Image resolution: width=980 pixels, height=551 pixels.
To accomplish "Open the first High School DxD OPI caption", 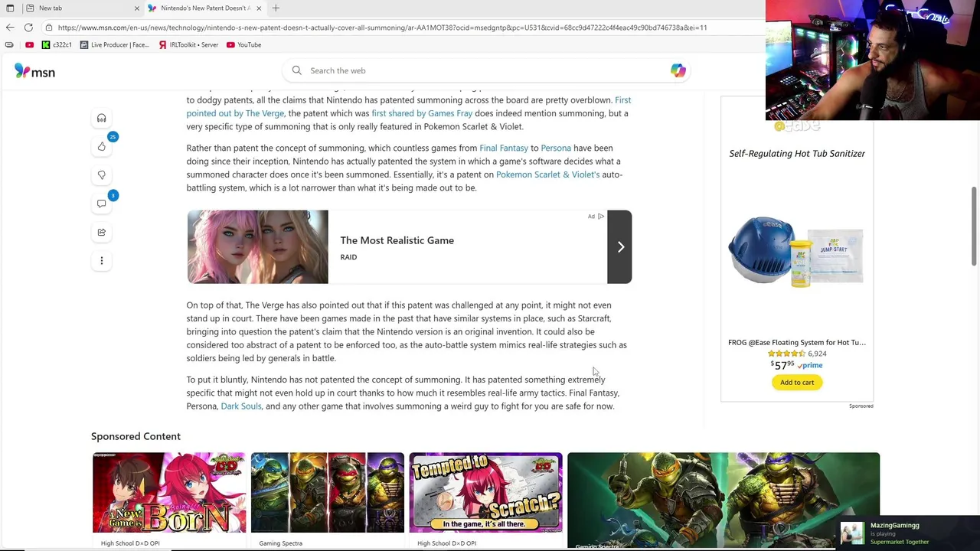I will pos(130,543).
